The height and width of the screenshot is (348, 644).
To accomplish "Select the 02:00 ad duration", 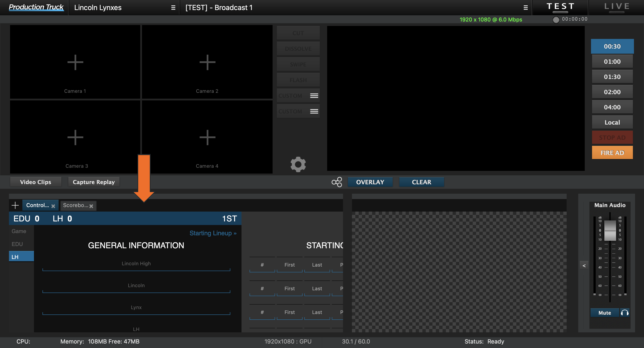I will pos(612,92).
